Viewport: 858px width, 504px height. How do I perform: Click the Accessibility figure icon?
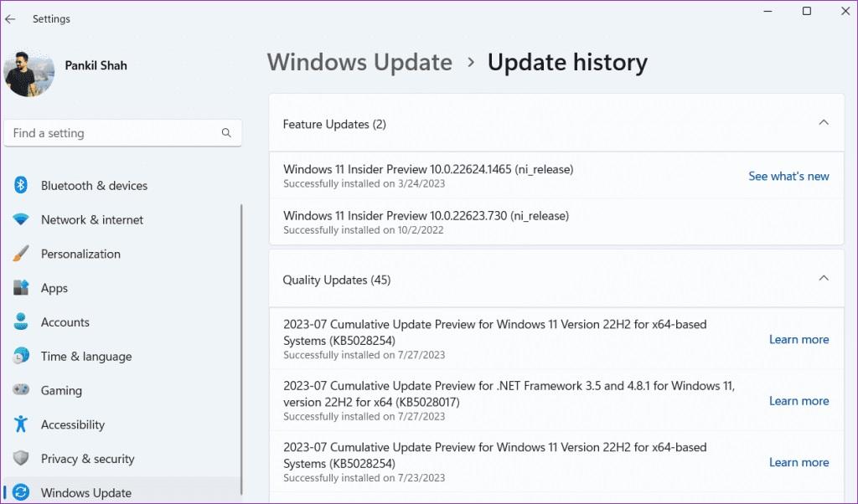(x=21, y=424)
